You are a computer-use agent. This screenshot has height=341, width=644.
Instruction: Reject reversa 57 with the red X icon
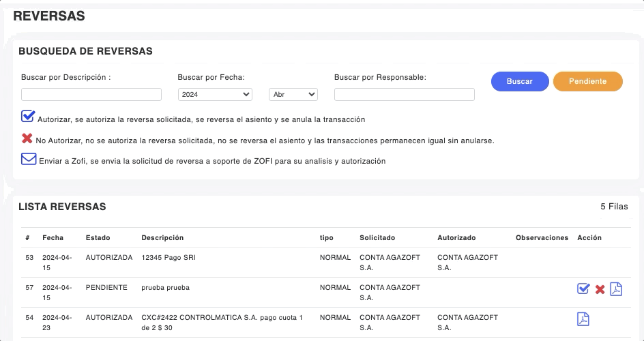600,289
